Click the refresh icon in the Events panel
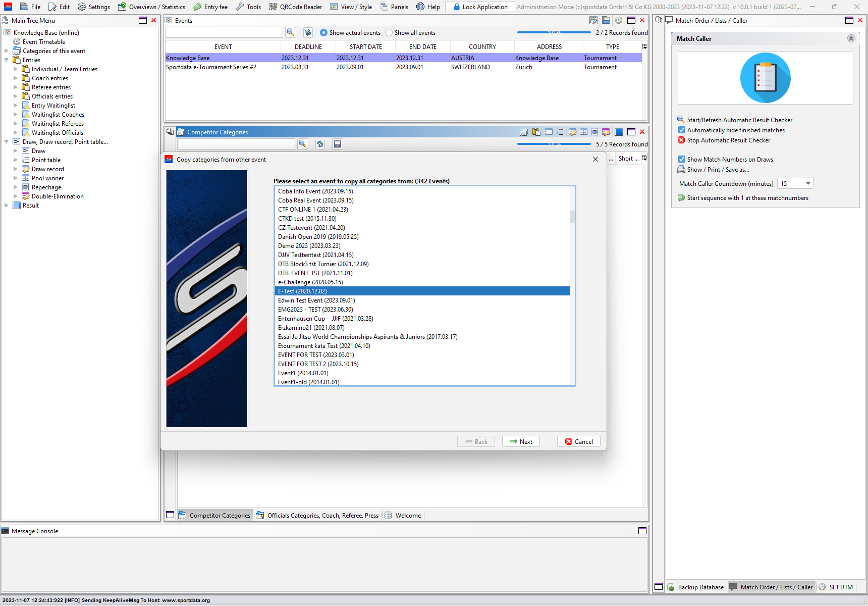 [x=308, y=32]
